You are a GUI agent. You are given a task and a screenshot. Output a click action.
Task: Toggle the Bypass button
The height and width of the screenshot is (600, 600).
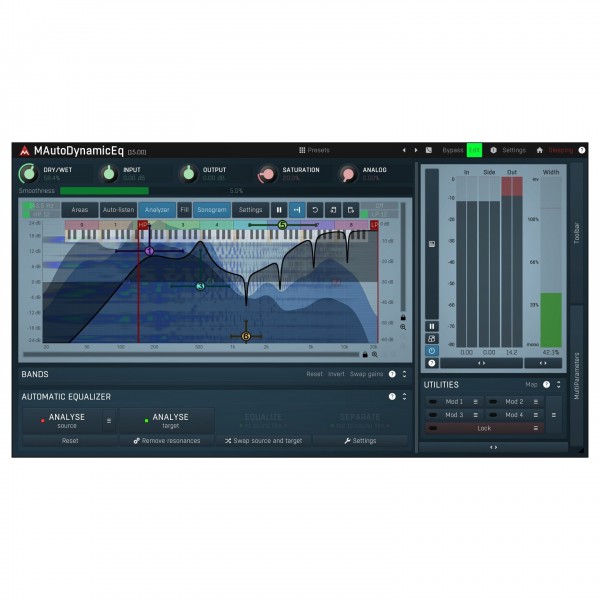453,150
